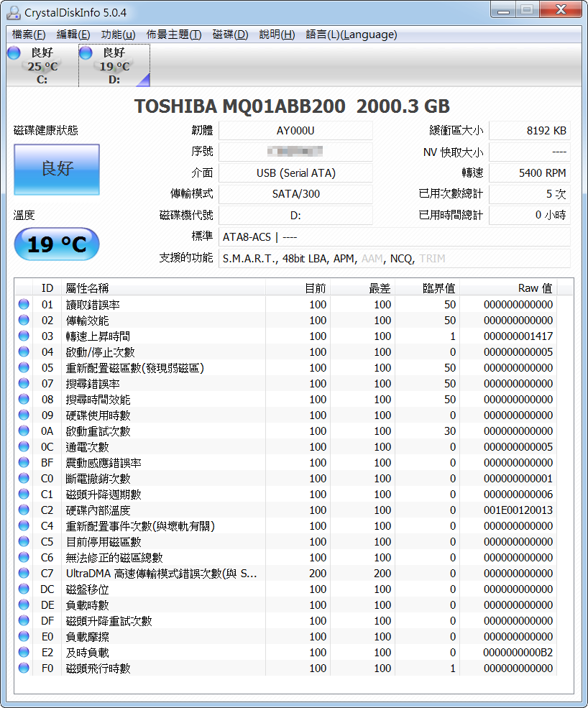Click status orb for attribute C0 斷電撤銷次數
This screenshot has width=588, height=708.
coord(24,478)
